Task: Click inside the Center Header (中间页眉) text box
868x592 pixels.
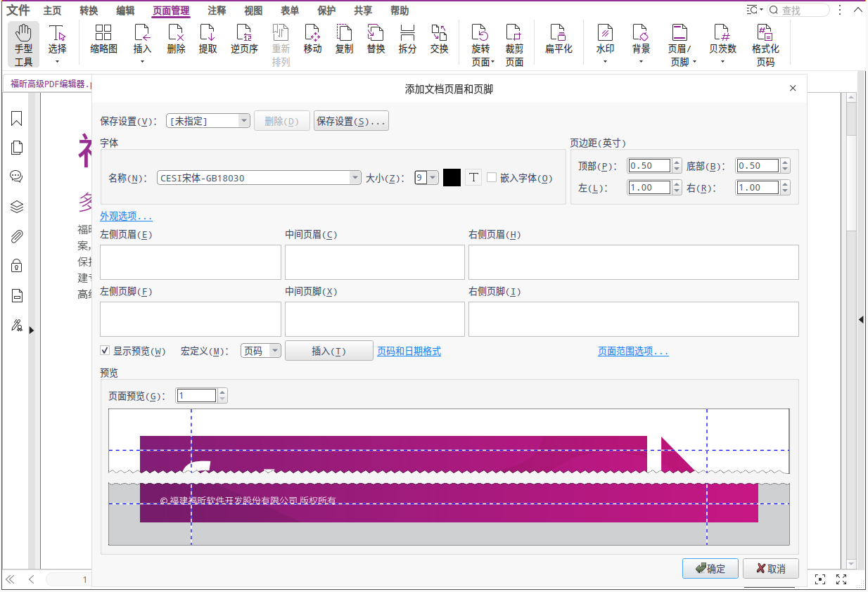Action: [374, 262]
